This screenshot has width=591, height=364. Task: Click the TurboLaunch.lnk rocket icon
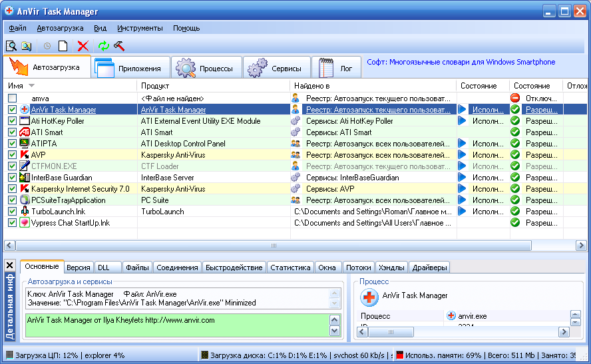25,211
